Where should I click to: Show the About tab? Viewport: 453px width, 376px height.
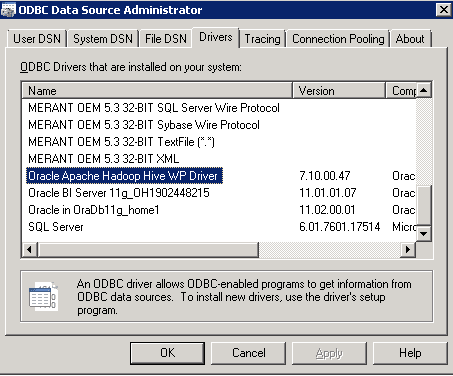(x=410, y=39)
